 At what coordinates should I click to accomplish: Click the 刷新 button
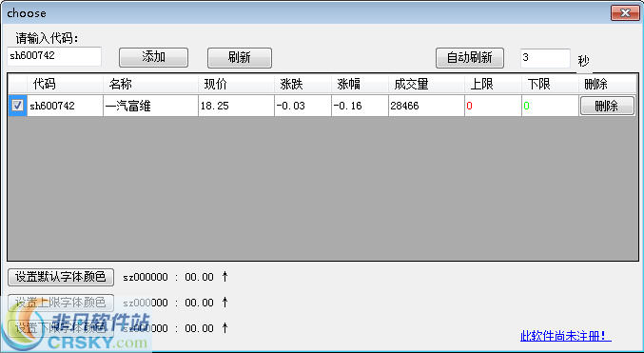[240, 57]
